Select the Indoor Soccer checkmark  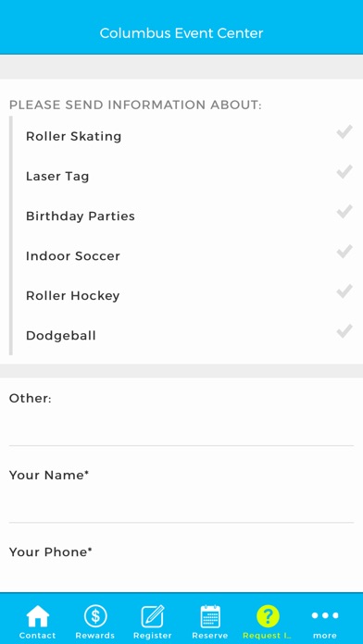point(344,252)
